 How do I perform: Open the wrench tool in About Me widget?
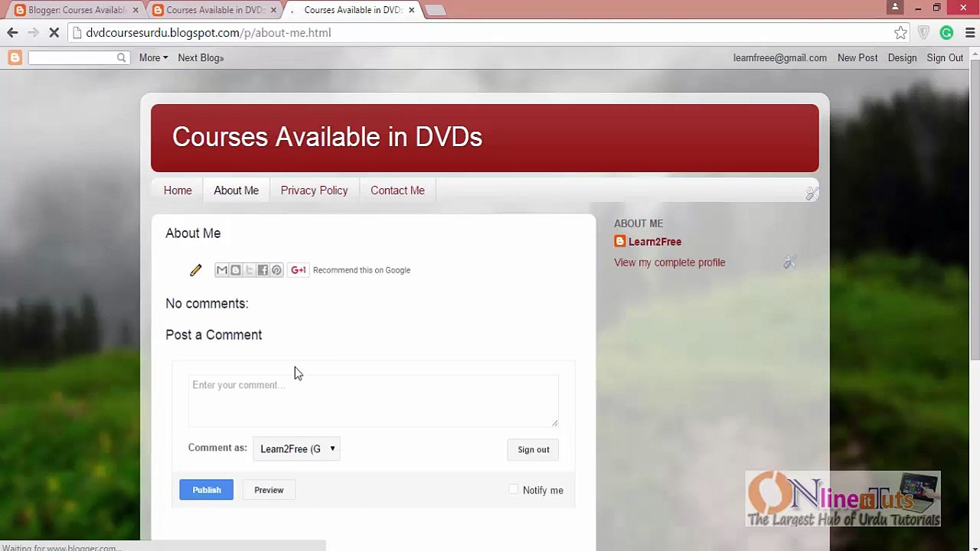(789, 262)
